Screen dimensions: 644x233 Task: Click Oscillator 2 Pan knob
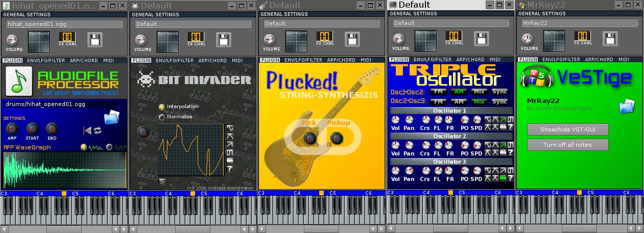(409, 145)
